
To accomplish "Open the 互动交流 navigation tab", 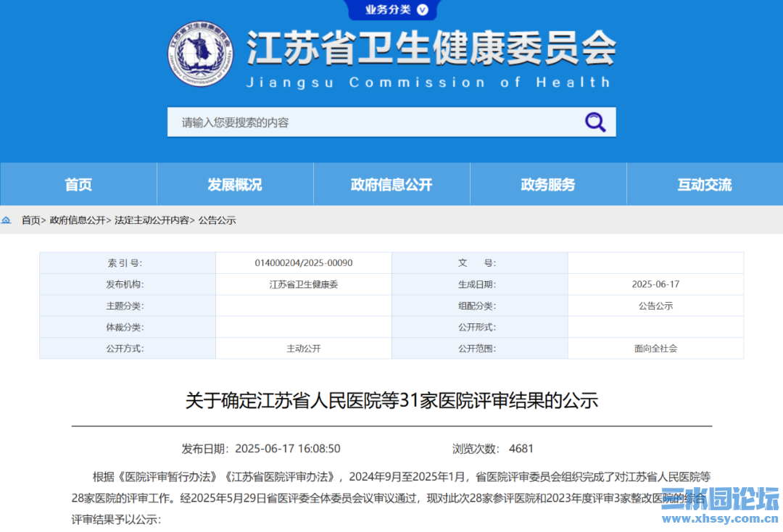I will click(x=705, y=184).
